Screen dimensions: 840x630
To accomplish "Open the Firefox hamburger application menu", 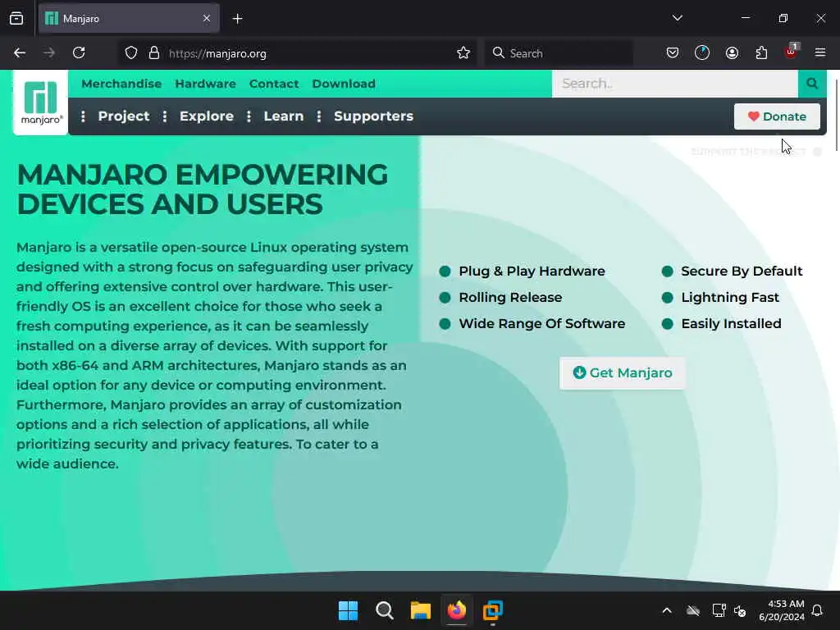I will tap(820, 53).
